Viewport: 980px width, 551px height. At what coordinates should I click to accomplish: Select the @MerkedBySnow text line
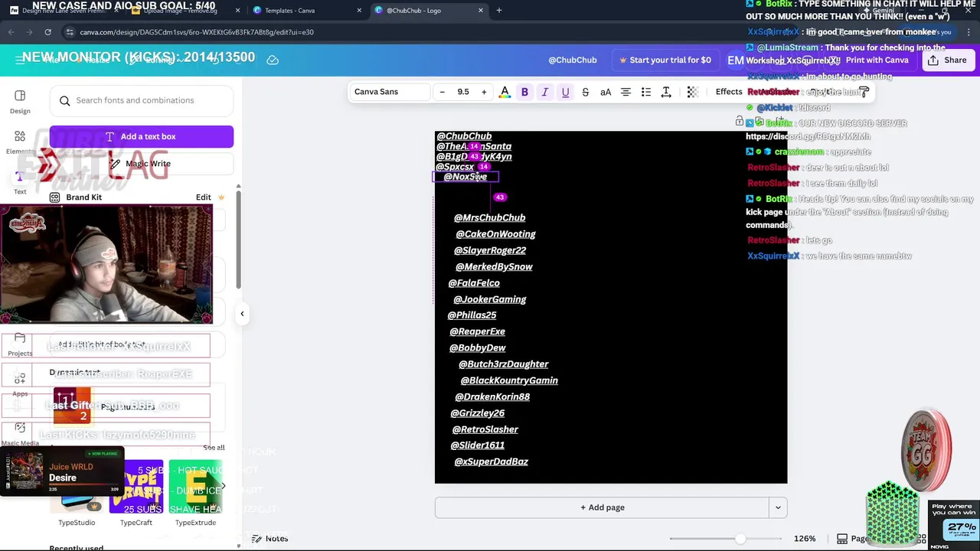click(494, 267)
